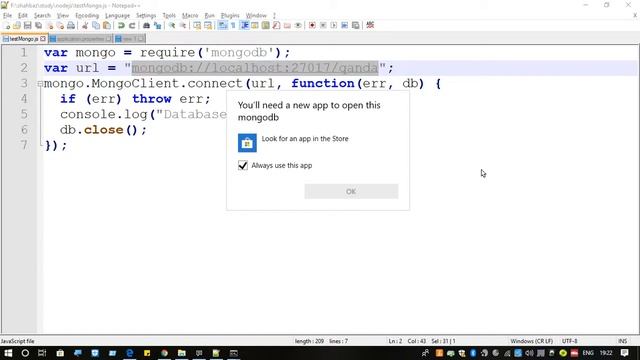640x360 pixels.
Task: Uncheck Always use this app
Action: pyautogui.click(x=243, y=165)
